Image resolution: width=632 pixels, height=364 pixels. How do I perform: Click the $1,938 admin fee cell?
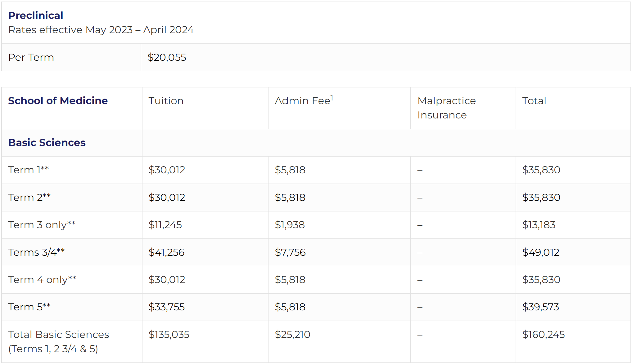(x=290, y=225)
